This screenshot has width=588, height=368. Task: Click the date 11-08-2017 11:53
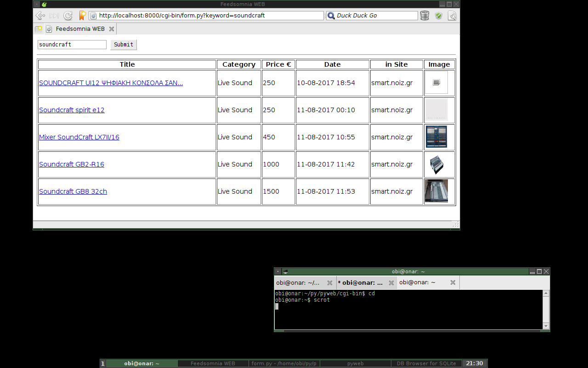(x=326, y=191)
